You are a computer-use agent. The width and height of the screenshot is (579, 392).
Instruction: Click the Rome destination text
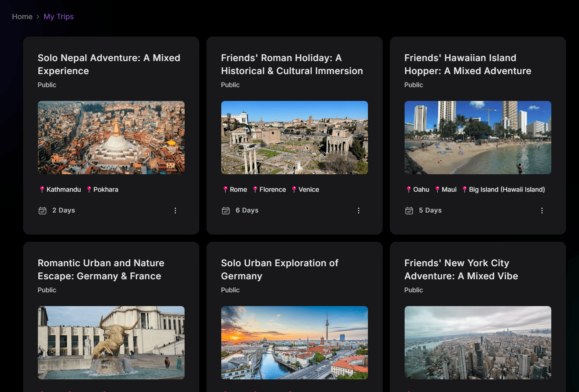click(238, 189)
